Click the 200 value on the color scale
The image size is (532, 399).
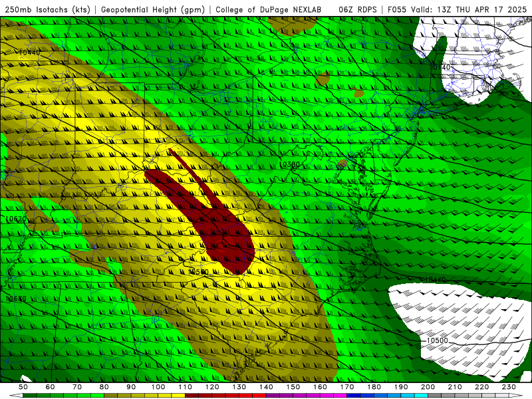(x=428, y=387)
